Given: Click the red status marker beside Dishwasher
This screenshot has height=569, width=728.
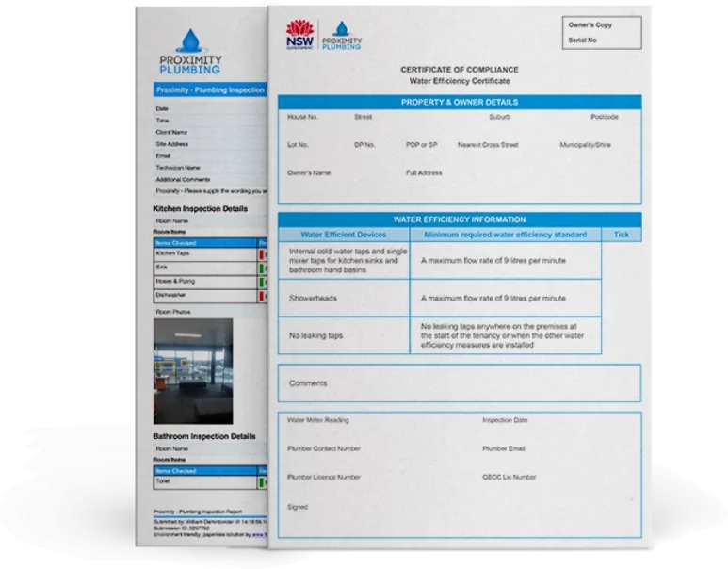Looking at the screenshot, I should pos(262,296).
